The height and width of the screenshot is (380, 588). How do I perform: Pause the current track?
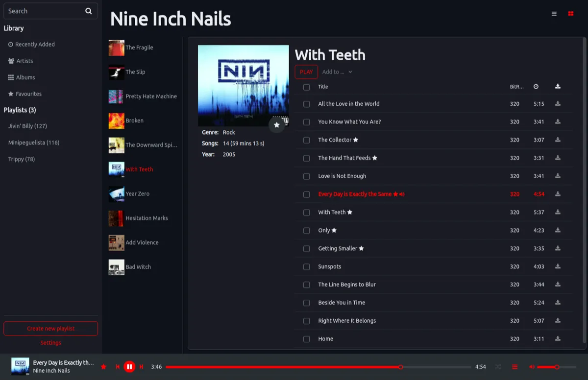[129, 366]
